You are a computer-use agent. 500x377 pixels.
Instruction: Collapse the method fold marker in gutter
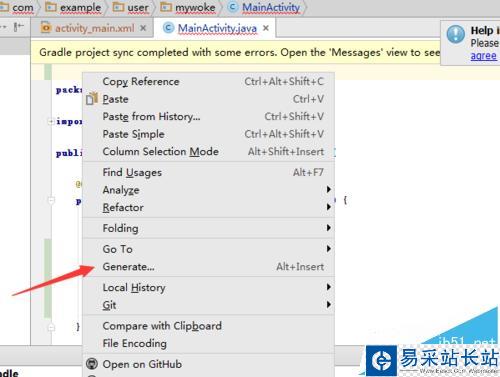coord(51,200)
